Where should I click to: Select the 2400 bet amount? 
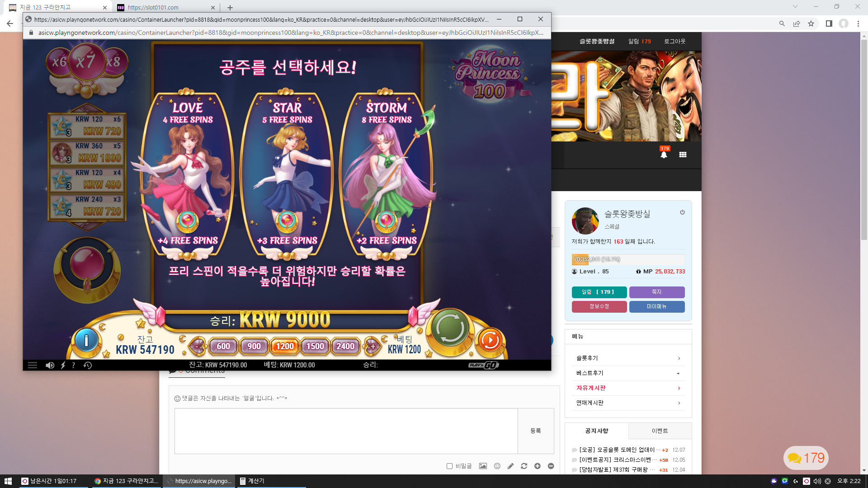click(345, 346)
